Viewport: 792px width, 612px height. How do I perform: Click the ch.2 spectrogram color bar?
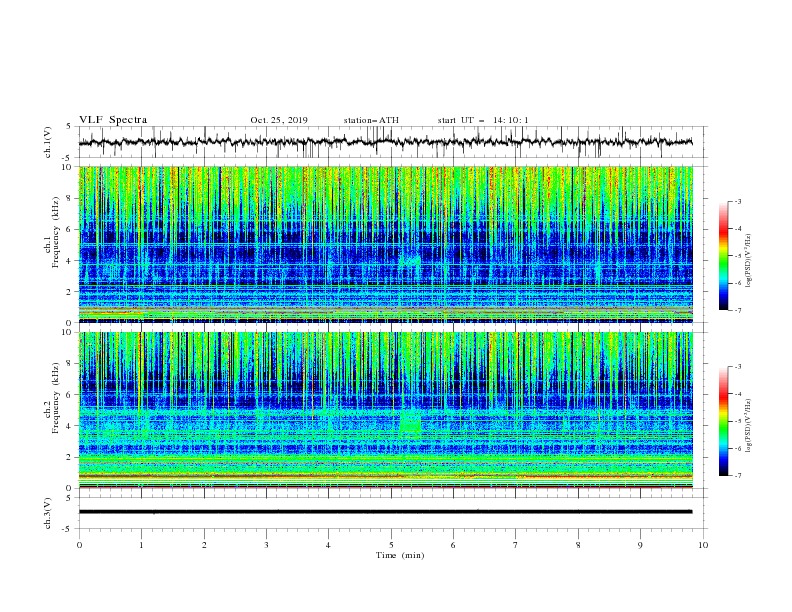[724, 421]
